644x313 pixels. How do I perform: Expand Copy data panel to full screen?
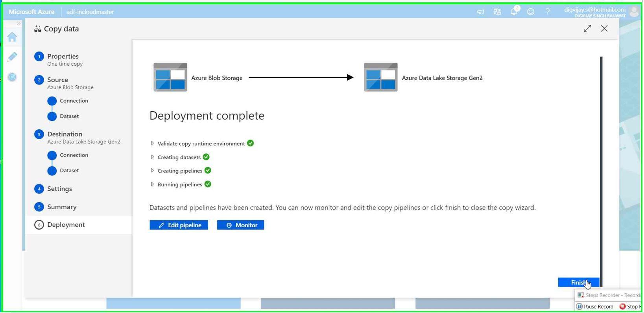[587, 28]
